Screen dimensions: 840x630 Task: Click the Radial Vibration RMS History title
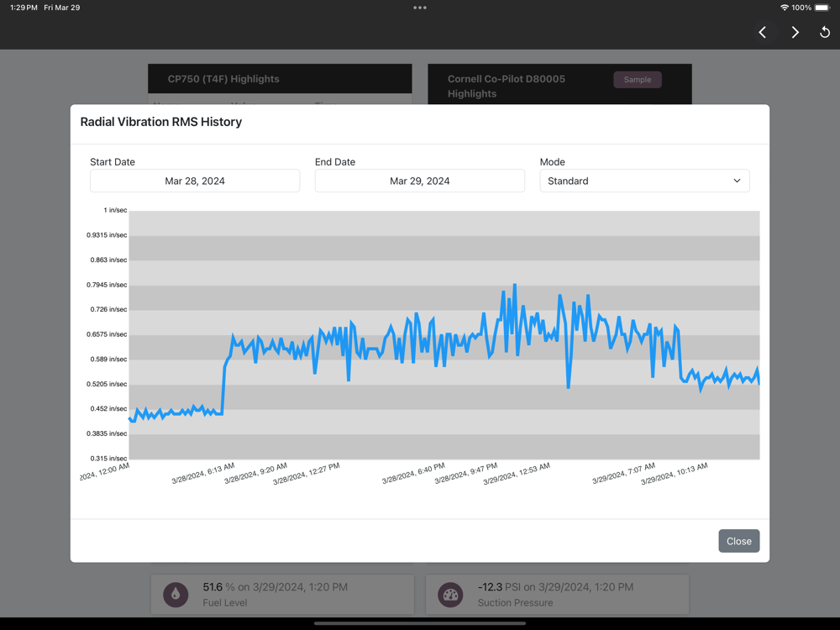[161, 122]
